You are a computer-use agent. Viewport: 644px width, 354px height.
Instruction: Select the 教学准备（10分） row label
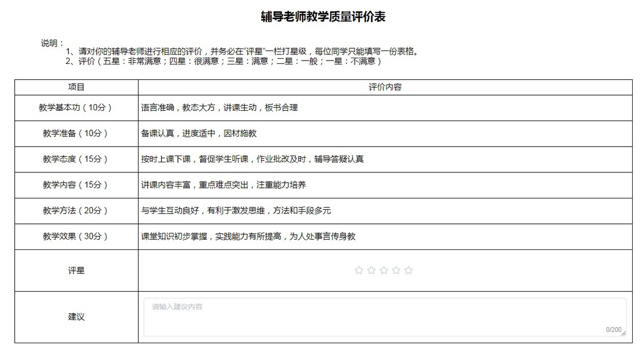[76, 133]
